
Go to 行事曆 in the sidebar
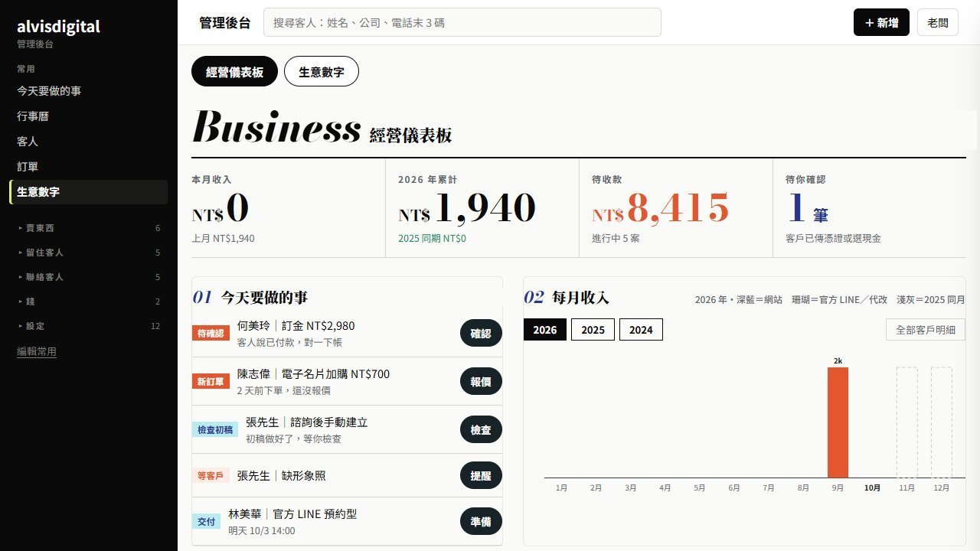pos(88,116)
